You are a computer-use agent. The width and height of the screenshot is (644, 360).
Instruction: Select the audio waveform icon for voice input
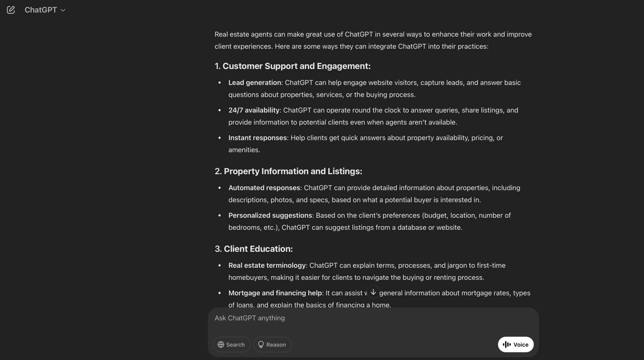507,344
